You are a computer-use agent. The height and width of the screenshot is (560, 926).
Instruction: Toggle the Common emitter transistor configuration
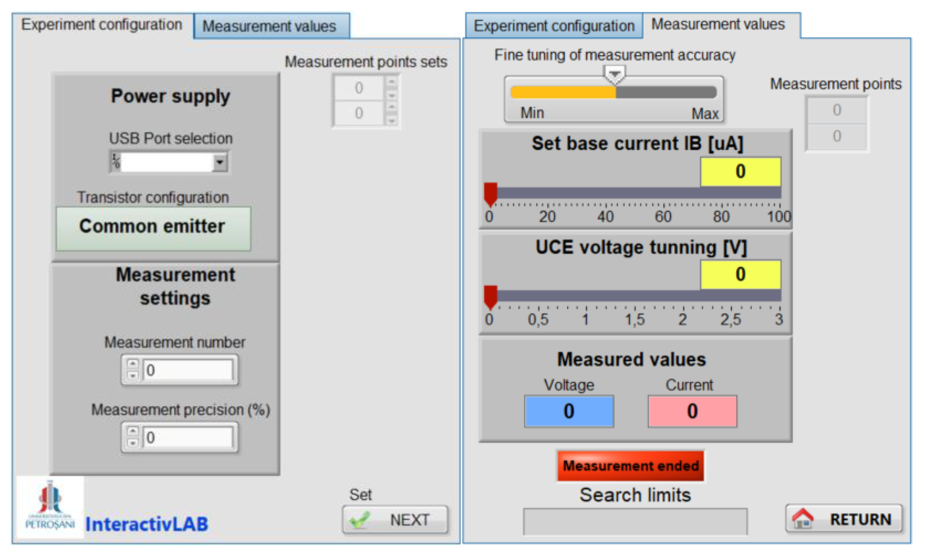(153, 228)
